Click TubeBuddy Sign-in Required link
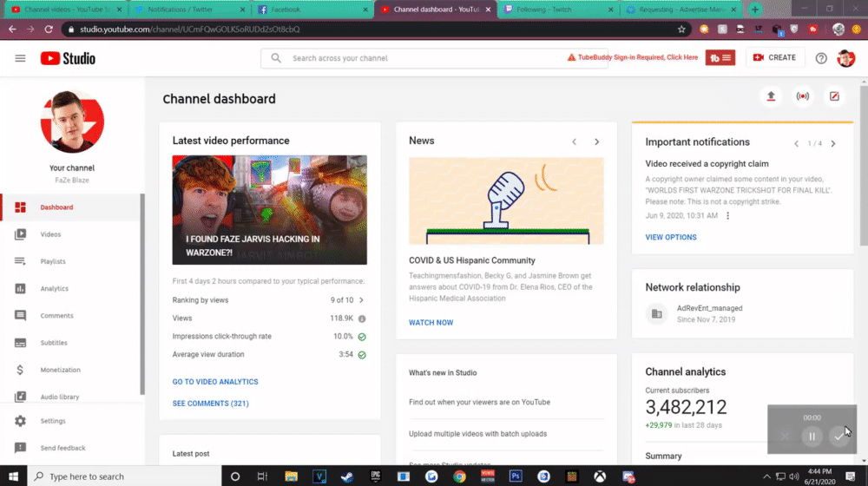 [x=633, y=57]
